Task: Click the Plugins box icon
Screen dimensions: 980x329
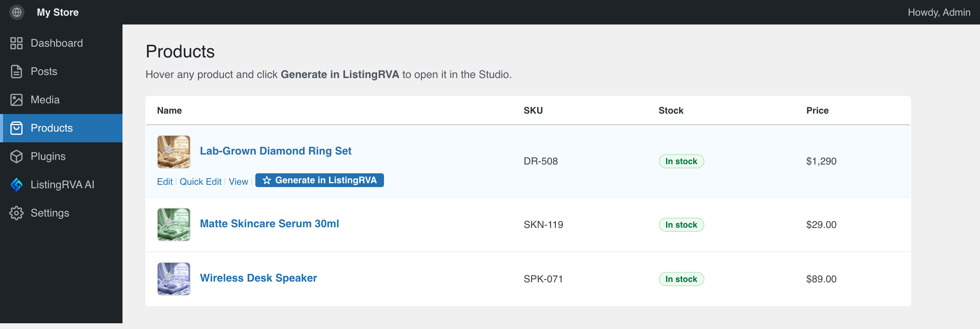Action: point(16,156)
